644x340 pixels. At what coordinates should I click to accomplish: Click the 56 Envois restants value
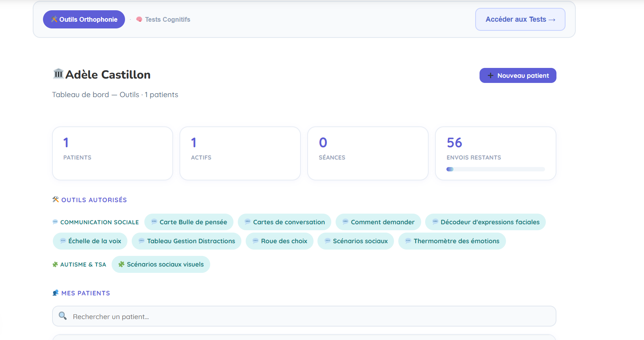coord(454,143)
